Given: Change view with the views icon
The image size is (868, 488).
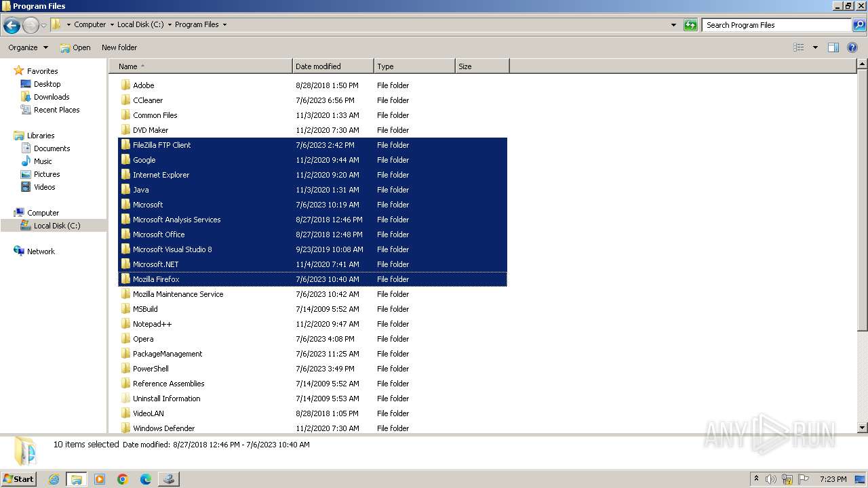Looking at the screenshot, I should click(x=799, y=47).
